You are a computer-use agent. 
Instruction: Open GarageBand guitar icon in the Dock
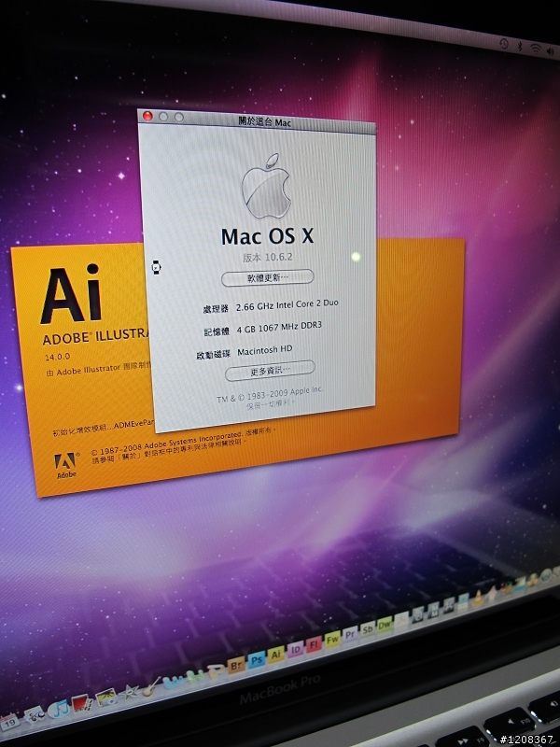tap(150, 686)
